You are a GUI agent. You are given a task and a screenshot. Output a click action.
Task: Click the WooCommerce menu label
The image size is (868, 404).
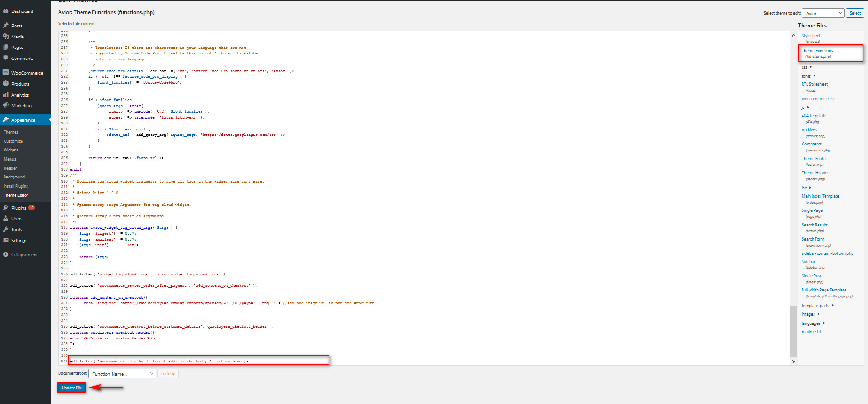pos(27,73)
